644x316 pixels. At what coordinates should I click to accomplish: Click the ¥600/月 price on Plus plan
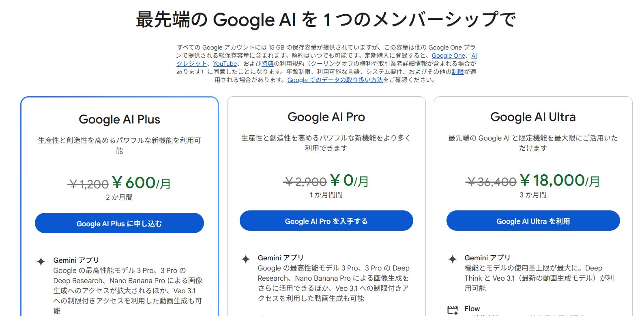[x=141, y=183]
